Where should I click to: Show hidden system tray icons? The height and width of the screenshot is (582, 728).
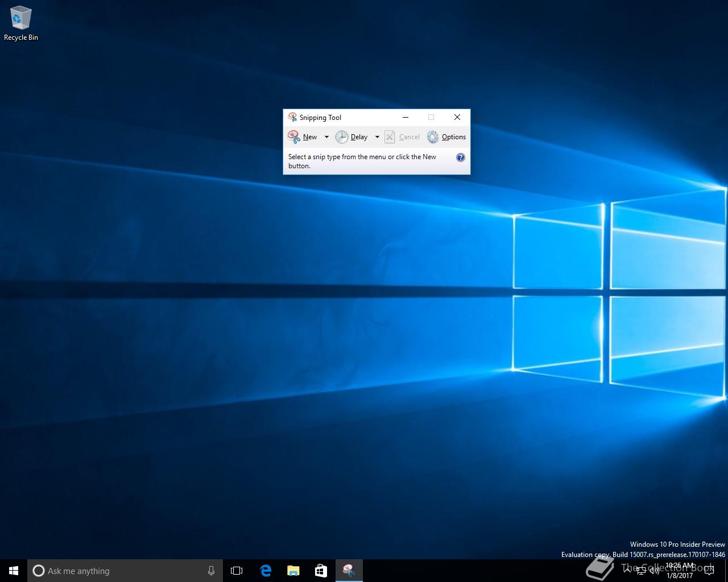(627, 571)
